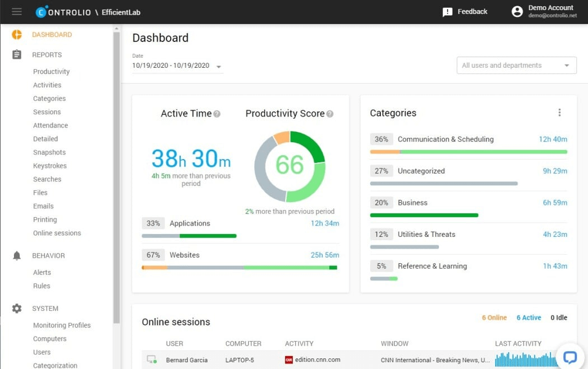Open the Categories three-dot options menu
The height and width of the screenshot is (369, 588).
[559, 113]
